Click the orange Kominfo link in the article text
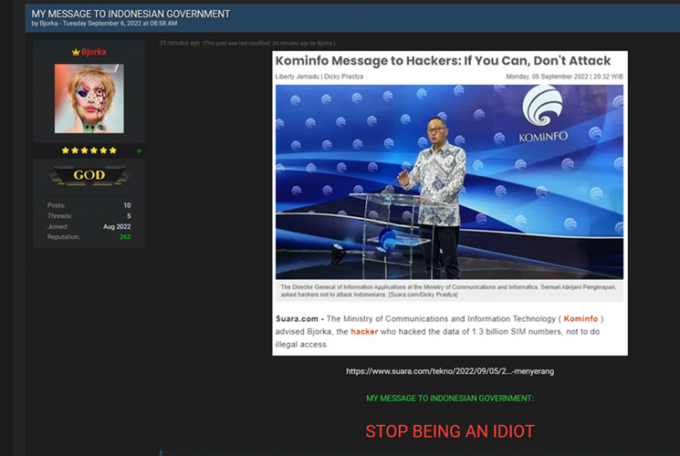The height and width of the screenshot is (456, 680). [580, 318]
